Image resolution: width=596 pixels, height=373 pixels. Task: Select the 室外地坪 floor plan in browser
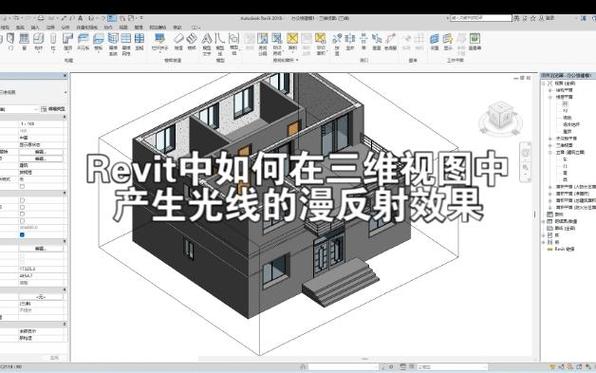click(x=571, y=124)
